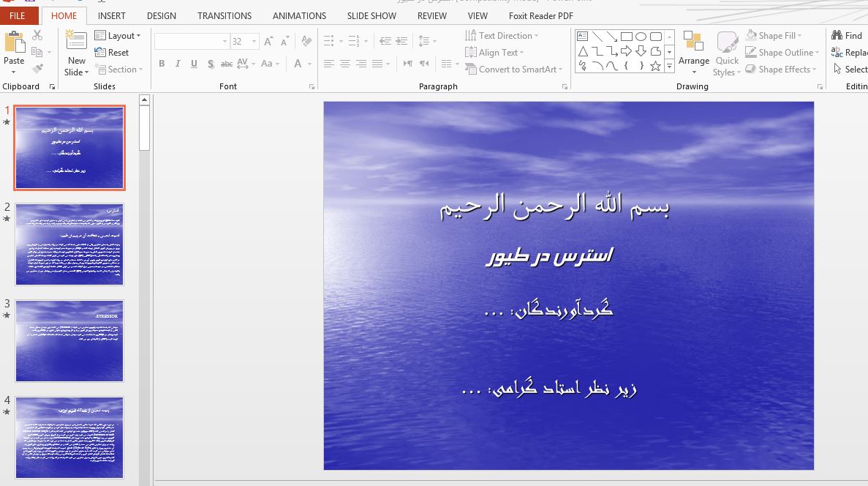Open Text Direction dropdown

click(x=502, y=35)
